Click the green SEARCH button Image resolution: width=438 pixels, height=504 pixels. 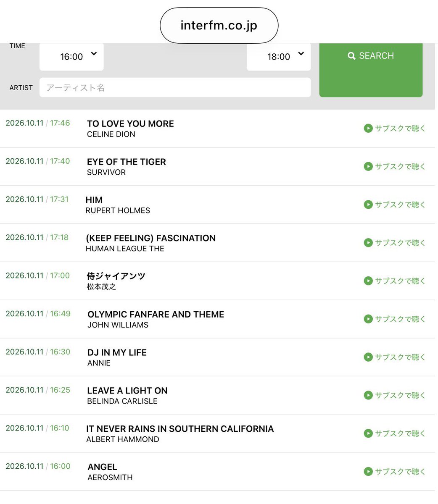point(371,70)
